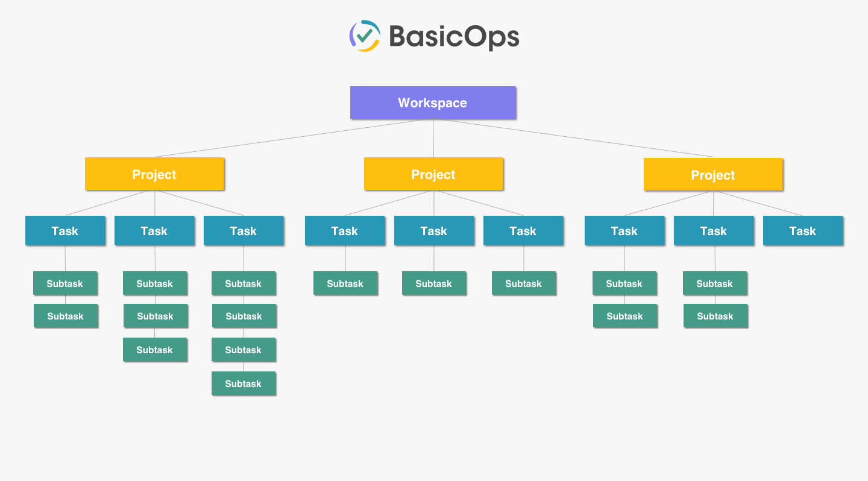Viewport: 868px width, 481px height.
Task: Select the purple Workspace node
Action: point(433,102)
